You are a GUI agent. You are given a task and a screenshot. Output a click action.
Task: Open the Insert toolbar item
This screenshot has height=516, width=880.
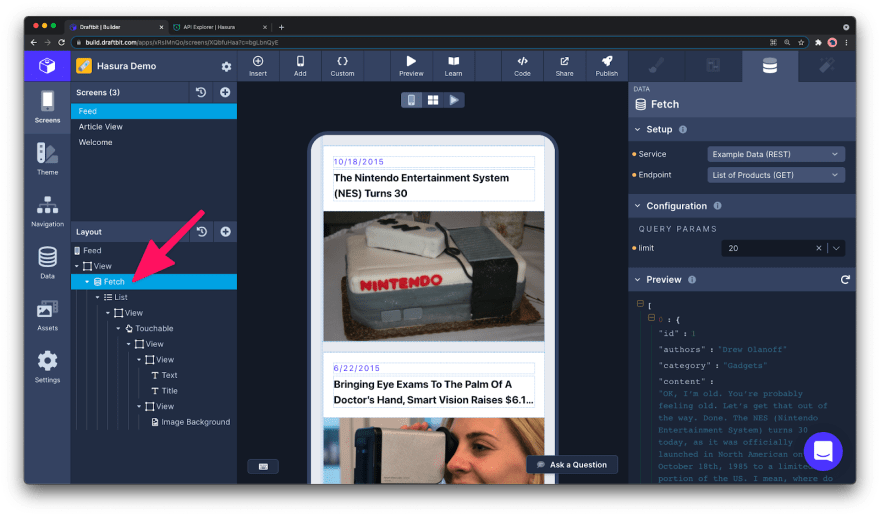coord(258,66)
